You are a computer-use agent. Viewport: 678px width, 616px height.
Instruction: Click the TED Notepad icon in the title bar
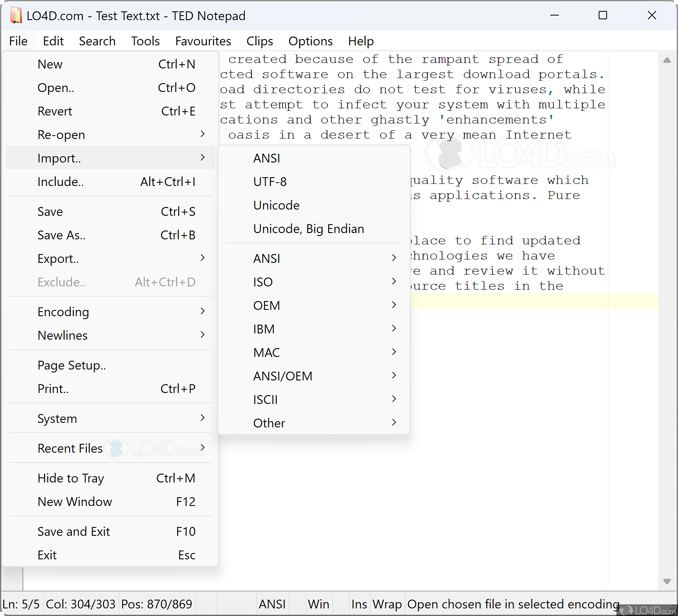coord(16,16)
